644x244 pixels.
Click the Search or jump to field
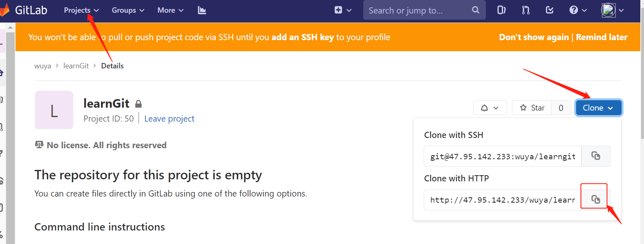pyautogui.click(x=417, y=10)
